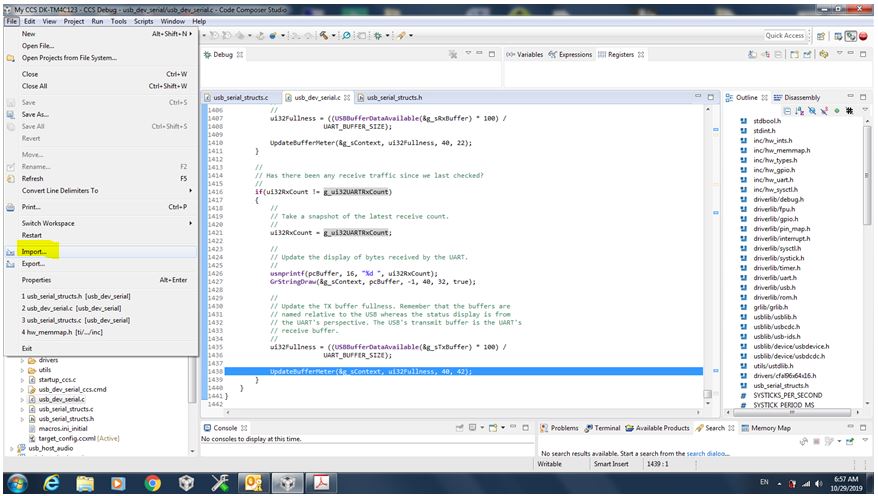Expand the drivers folder in project tree
The height and width of the screenshot is (496, 878).
(x=22, y=361)
